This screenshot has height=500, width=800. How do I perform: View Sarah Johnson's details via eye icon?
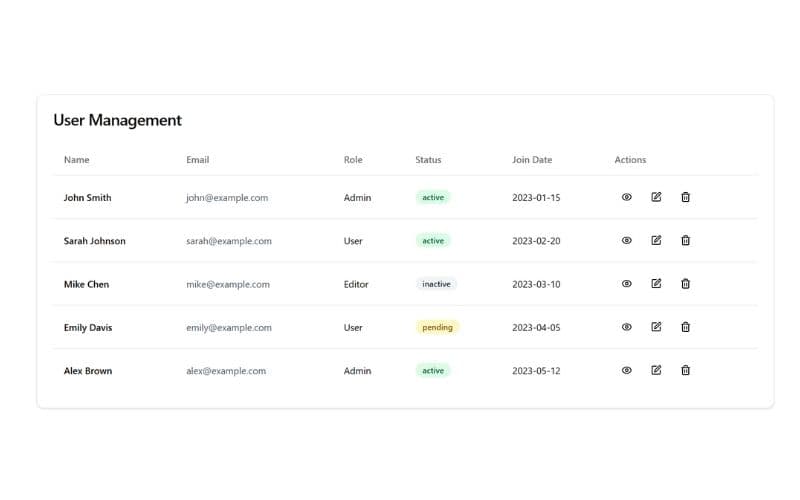(x=627, y=240)
